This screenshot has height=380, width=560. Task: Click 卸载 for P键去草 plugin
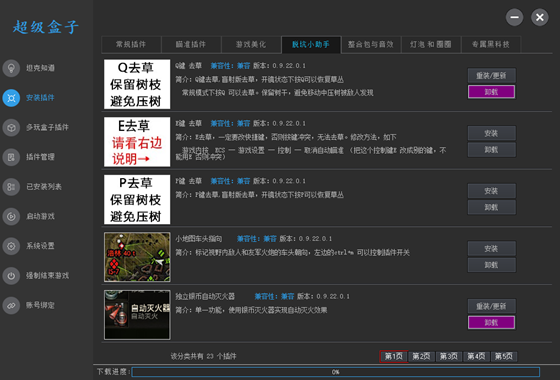pos(491,208)
